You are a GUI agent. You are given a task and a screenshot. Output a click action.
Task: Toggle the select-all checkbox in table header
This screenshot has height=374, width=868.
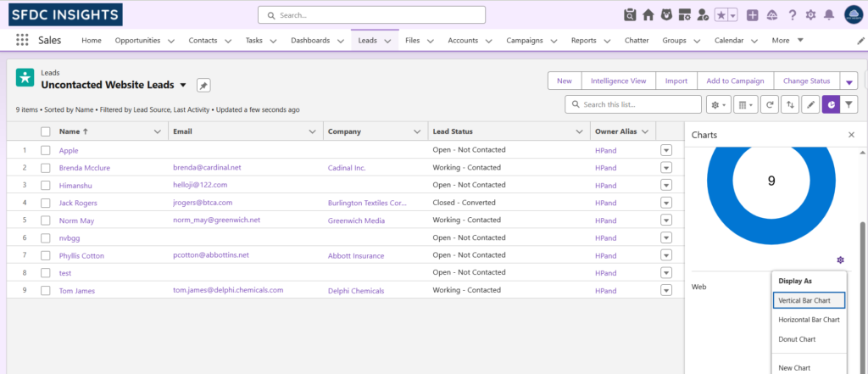[x=46, y=131]
